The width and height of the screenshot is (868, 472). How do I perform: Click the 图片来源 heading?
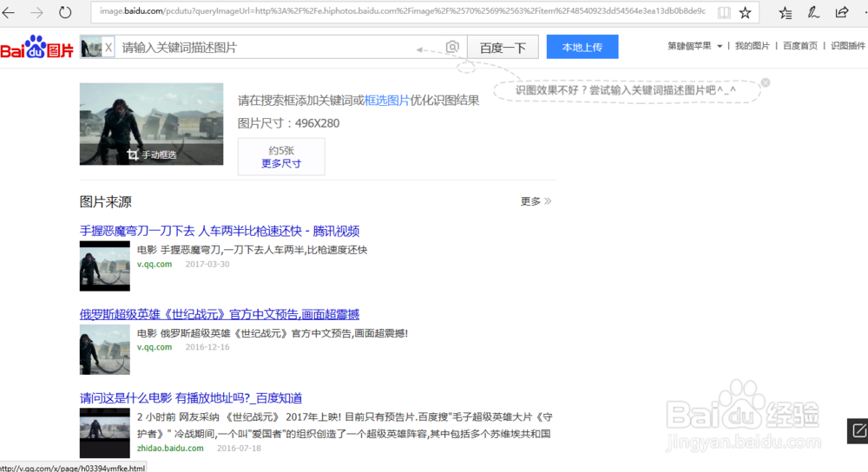106,202
